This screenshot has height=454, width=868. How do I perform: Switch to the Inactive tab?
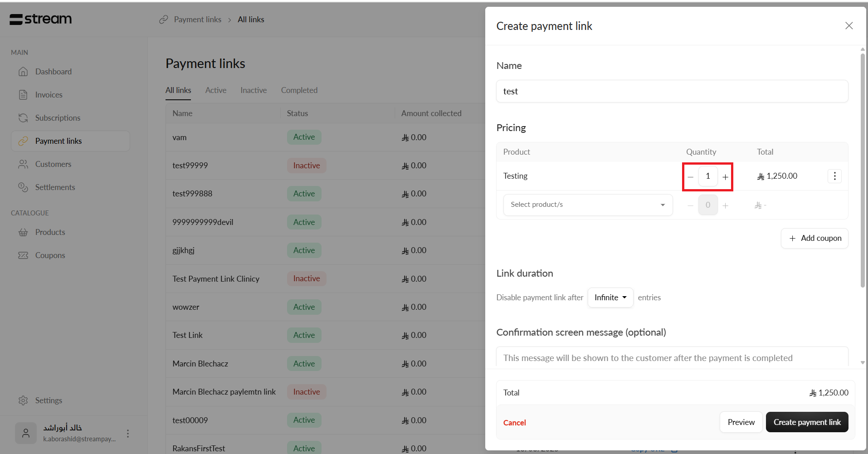(x=254, y=90)
